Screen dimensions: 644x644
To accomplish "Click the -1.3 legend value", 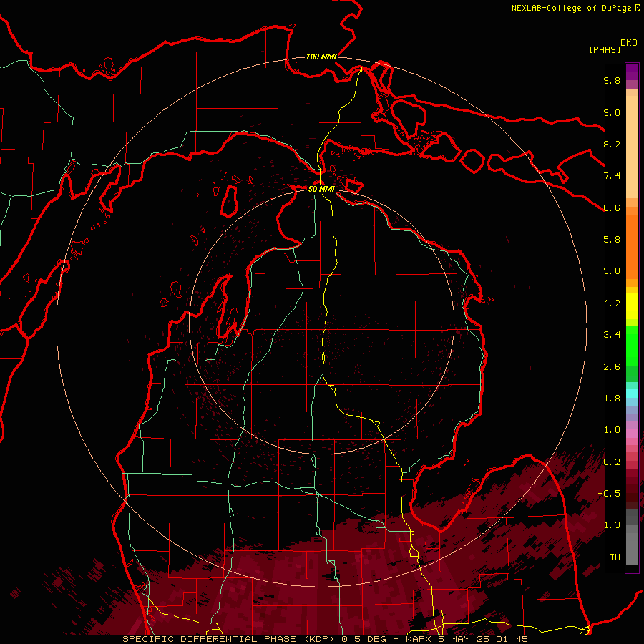I will pyautogui.click(x=609, y=525).
